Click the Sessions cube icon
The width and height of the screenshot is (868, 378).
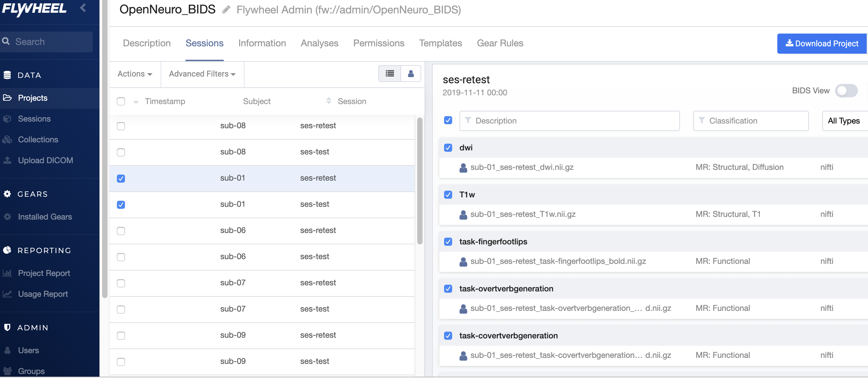7,119
